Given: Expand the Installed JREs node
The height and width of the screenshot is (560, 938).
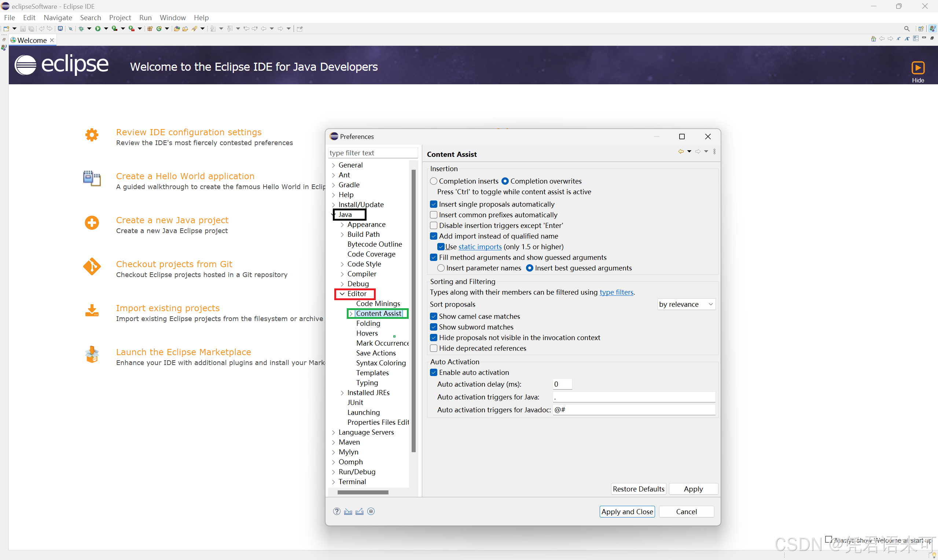Looking at the screenshot, I should (x=342, y=393).
